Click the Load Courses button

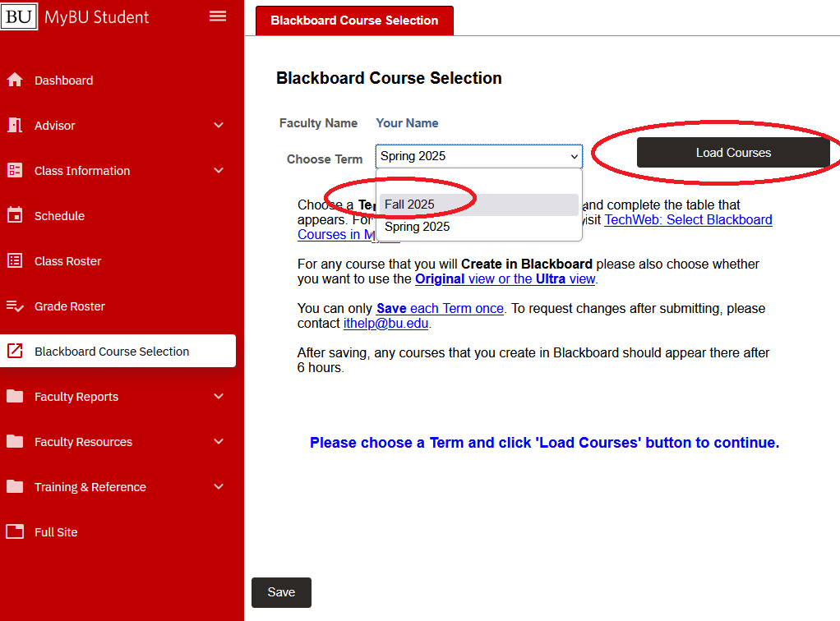tap(733, 153)
